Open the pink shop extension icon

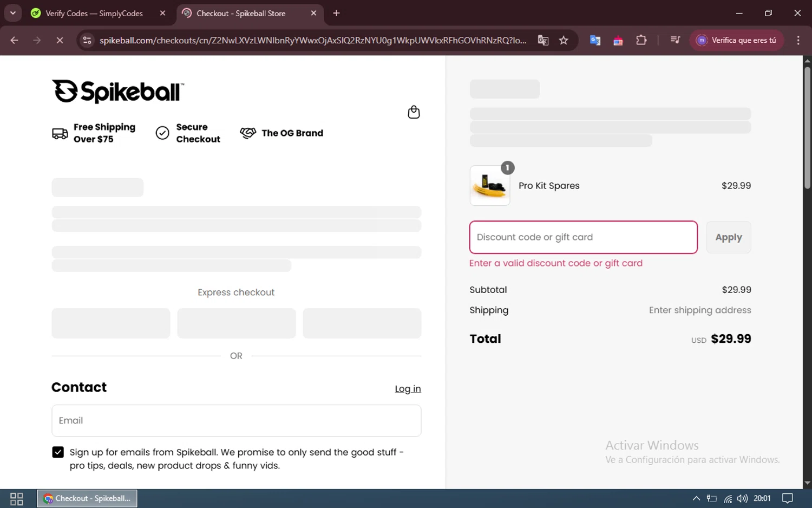618,41
